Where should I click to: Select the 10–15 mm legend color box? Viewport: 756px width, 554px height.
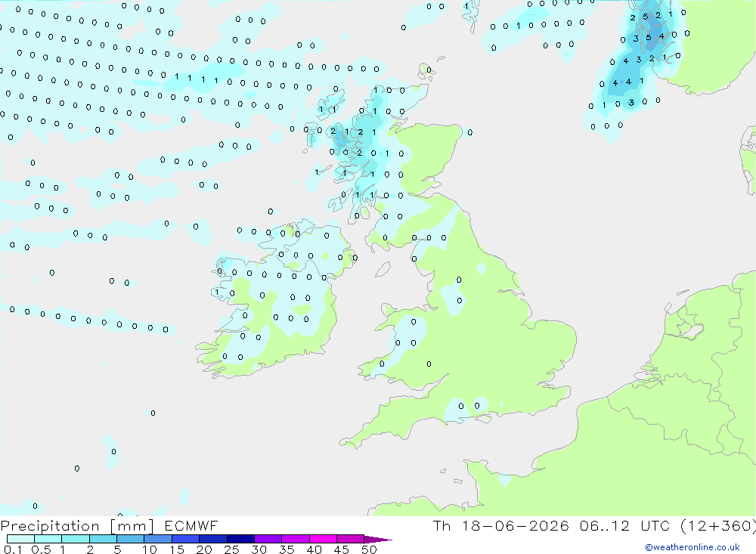tap(158, 539)
